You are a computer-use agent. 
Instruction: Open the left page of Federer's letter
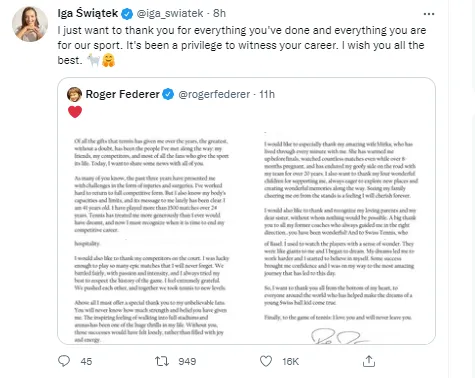pyautogui.click(x=152, y=235)
